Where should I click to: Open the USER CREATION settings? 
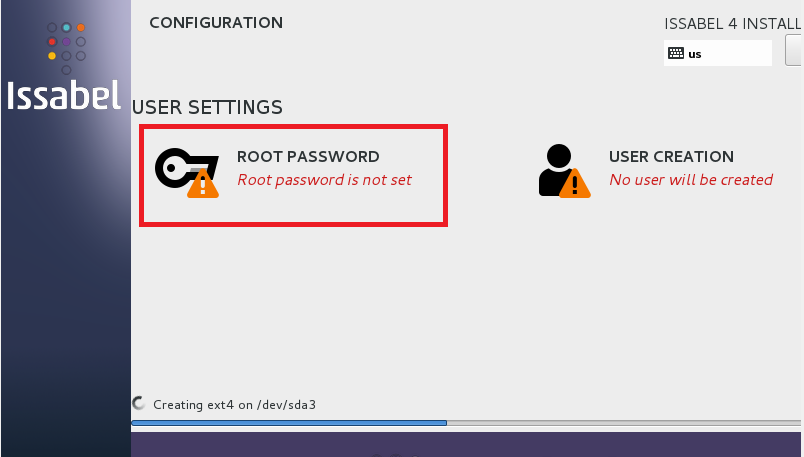pos(671,157)
